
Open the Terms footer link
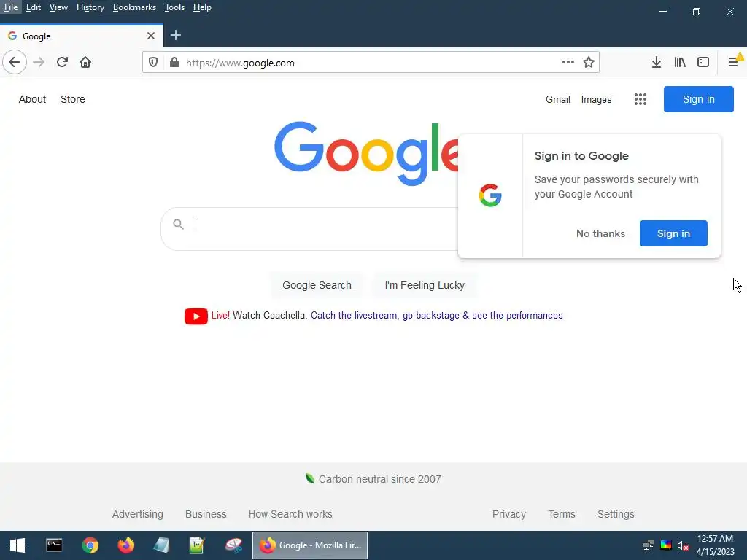click(562, 514)
